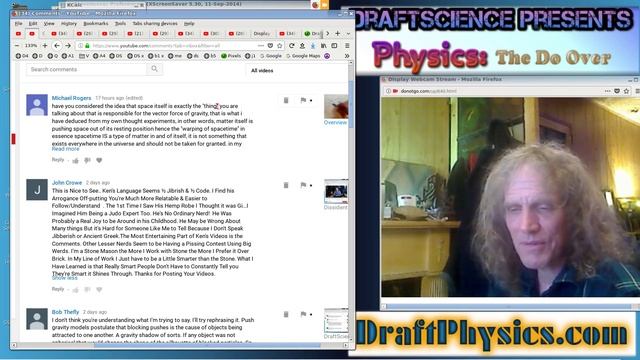The width and height of the screenshot is (640, 360).
Task: Switch to the Display tab in the tab strip
Action: point(263,33)
